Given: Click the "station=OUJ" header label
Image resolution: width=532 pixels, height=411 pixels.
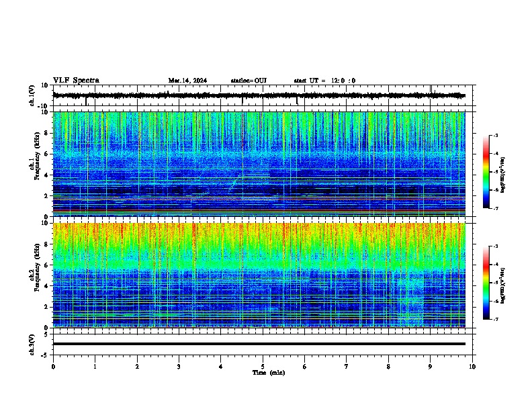Looking at the screenshot, I should click(x=249, y=81).
